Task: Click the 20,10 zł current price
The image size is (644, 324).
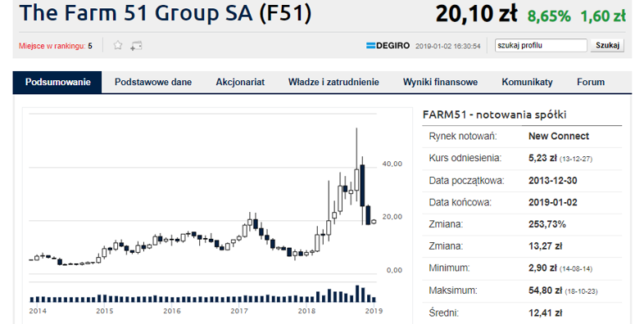Action: pyautogui.click(x=476, y=15)
